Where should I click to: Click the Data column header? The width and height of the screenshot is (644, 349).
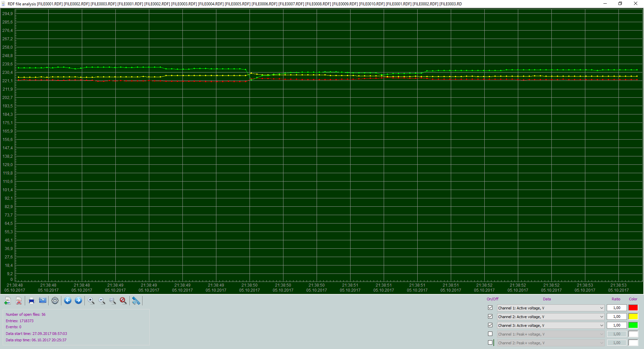point(547,299)
